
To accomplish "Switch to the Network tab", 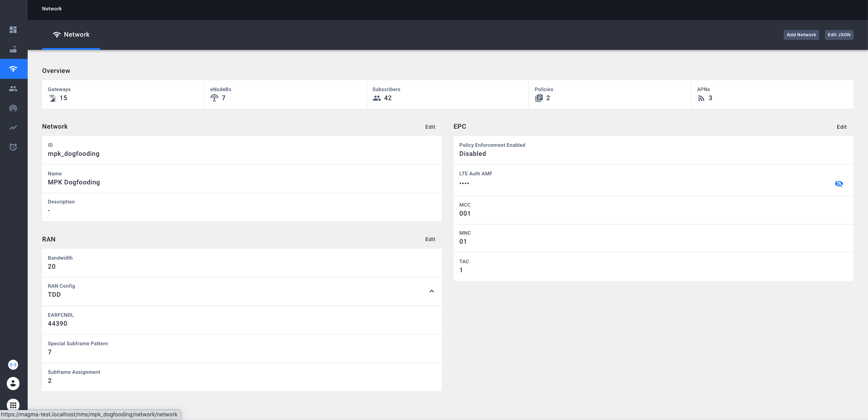I will [71, 34].
